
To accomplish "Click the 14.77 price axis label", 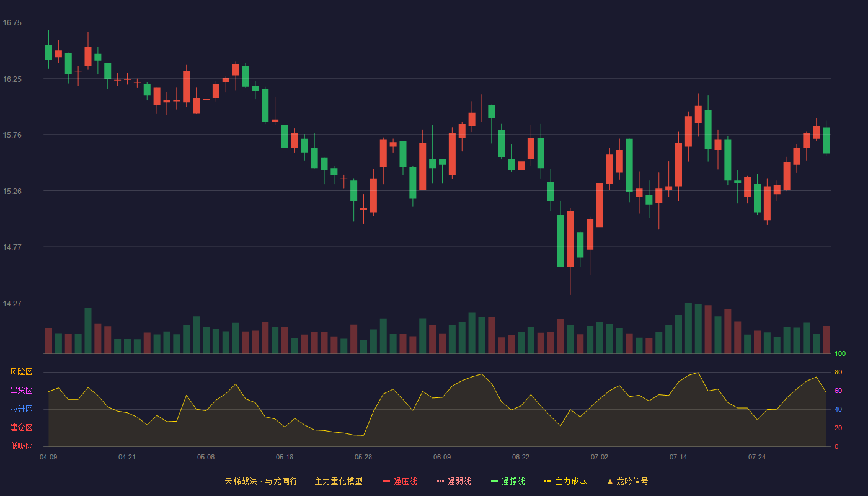I will coord(12,247).
